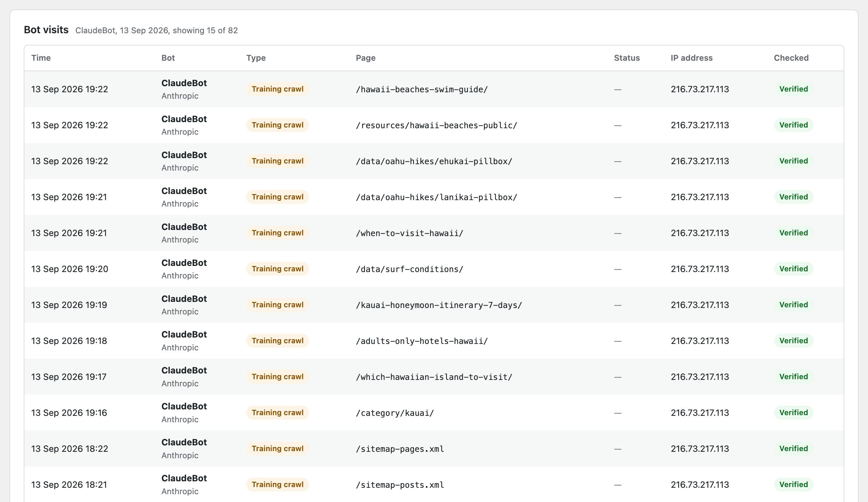Click Training crawl badge for /category/kauai/
868x502 pixels.
(x=277, y=412)
